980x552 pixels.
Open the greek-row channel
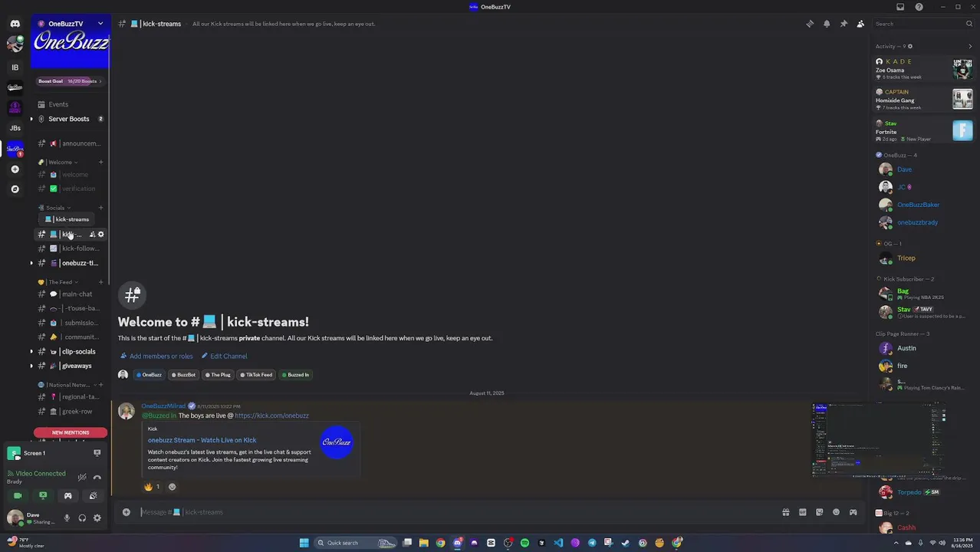point(70,412)
